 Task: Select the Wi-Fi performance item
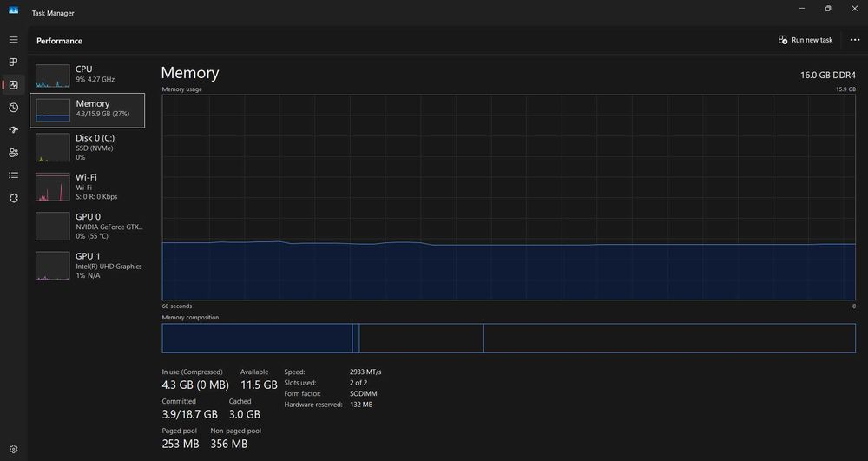[x=88, y=187]
